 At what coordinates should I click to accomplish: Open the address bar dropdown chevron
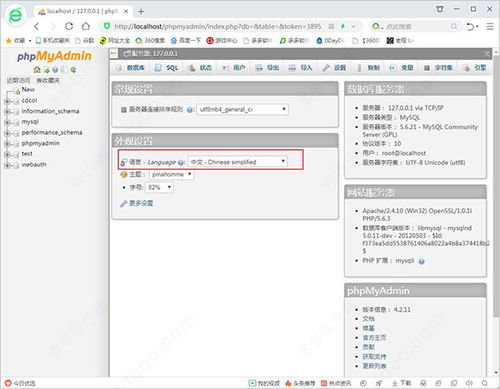pyautogui.click(x=354, y=26)
